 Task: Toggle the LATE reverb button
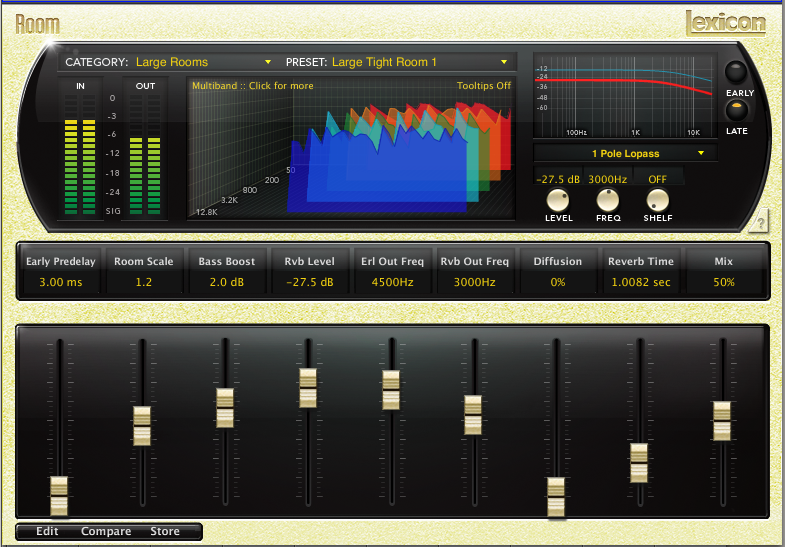(x=737, y=110)
